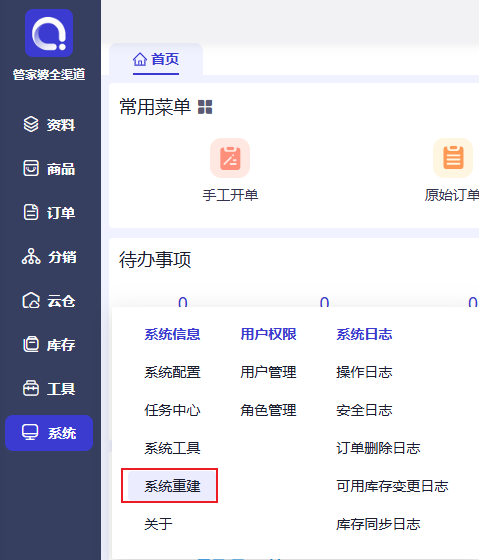
Task: Open 操作日志 under 系统日志
Action: pyautogui.click(x=364, y=372)
